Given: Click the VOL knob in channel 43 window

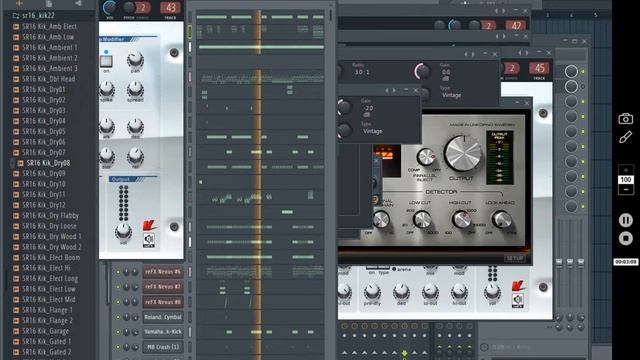Looking at the screenshot, I should click(x=110, y=7).
